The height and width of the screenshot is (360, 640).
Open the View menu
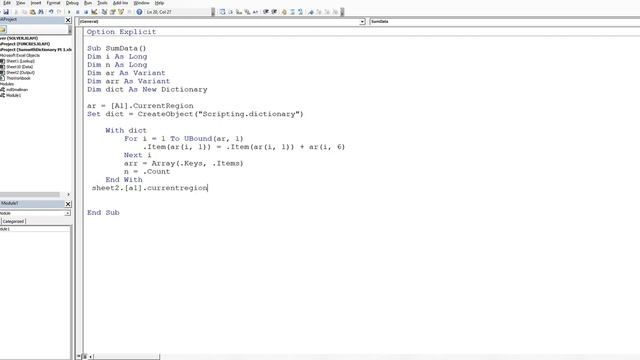20,3
